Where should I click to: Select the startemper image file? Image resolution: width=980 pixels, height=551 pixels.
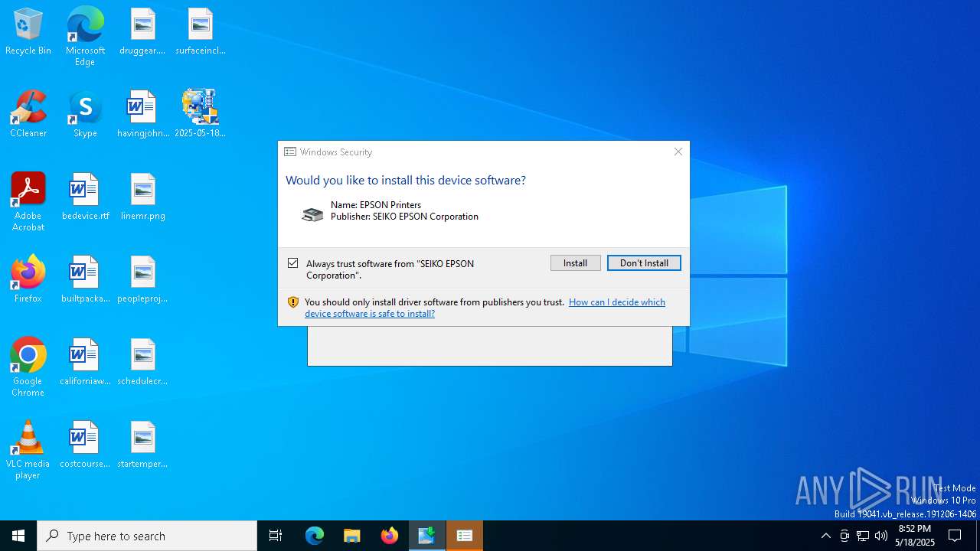142,445
